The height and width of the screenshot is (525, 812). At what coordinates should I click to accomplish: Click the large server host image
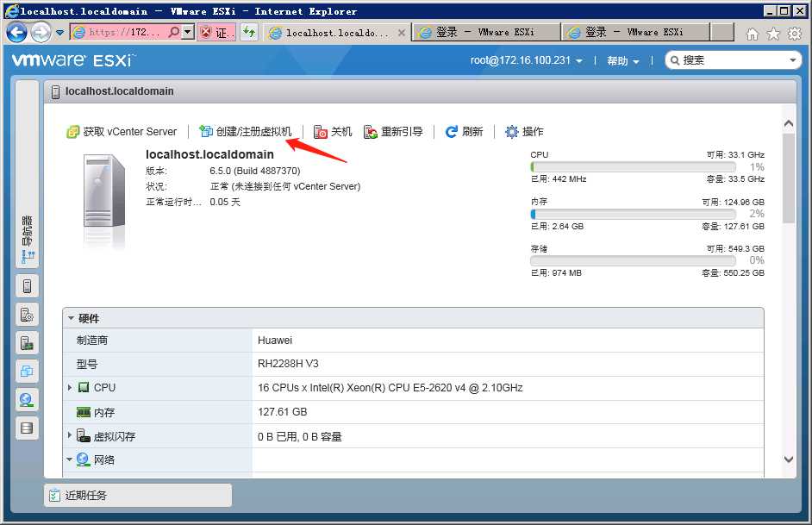tap(103, 191)
